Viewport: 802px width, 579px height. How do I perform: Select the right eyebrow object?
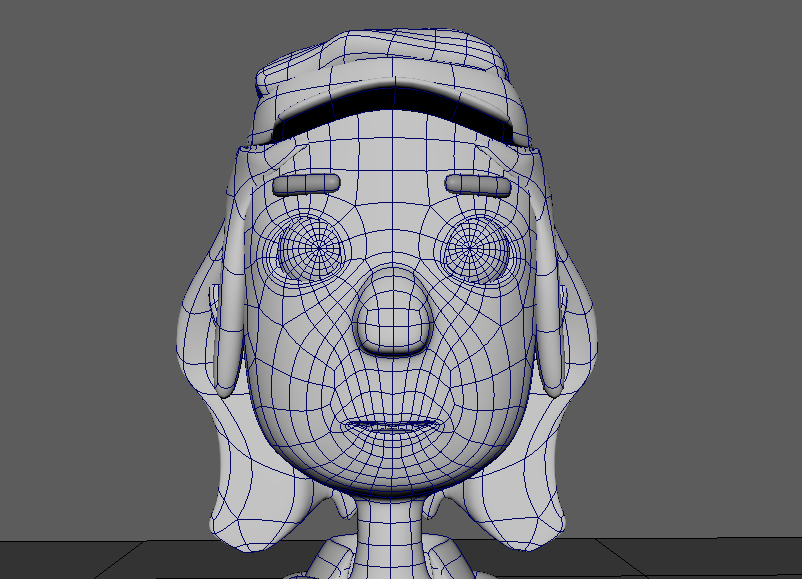(478, 185)
